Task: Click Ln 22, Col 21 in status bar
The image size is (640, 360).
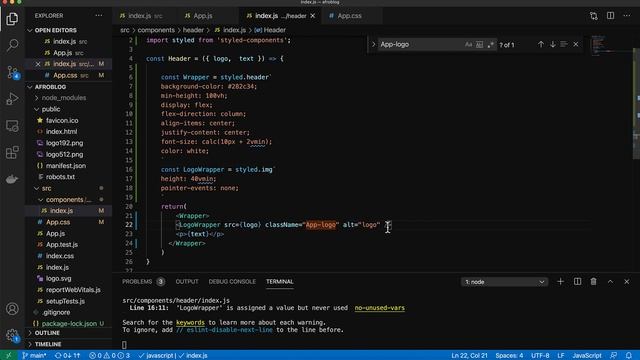Action: [469, 356]
